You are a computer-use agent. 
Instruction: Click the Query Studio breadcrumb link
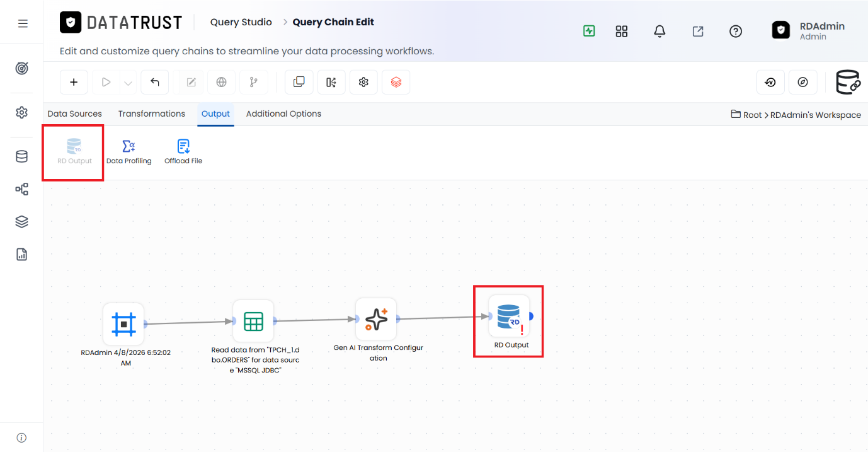[241, 22]
